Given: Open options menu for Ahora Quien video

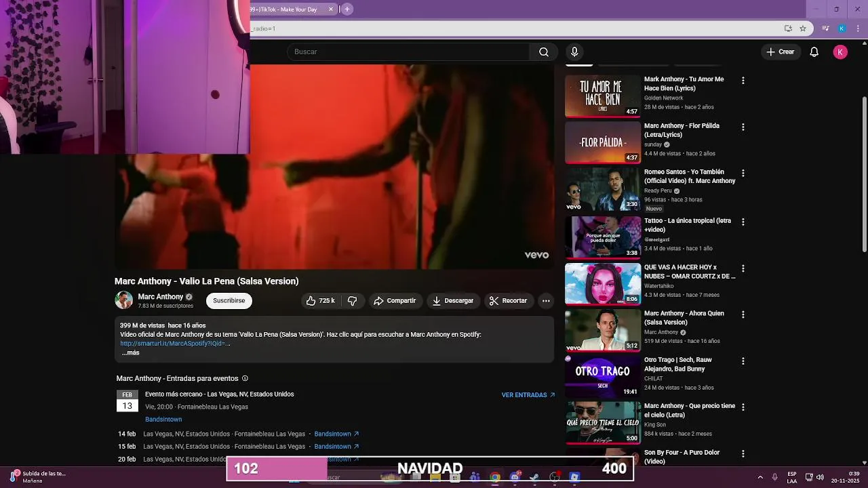Looking at the screenshot, I should tap(743, 315).
